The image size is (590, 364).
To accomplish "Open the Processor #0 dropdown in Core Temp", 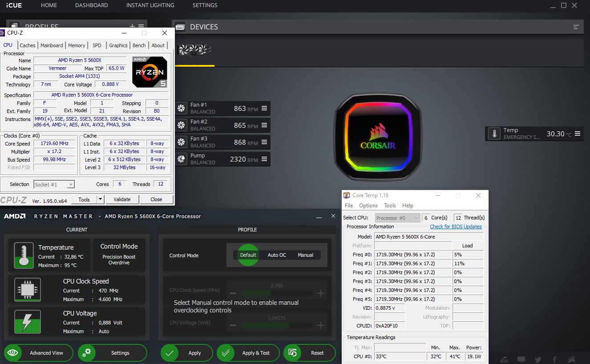I will [416, 218].
